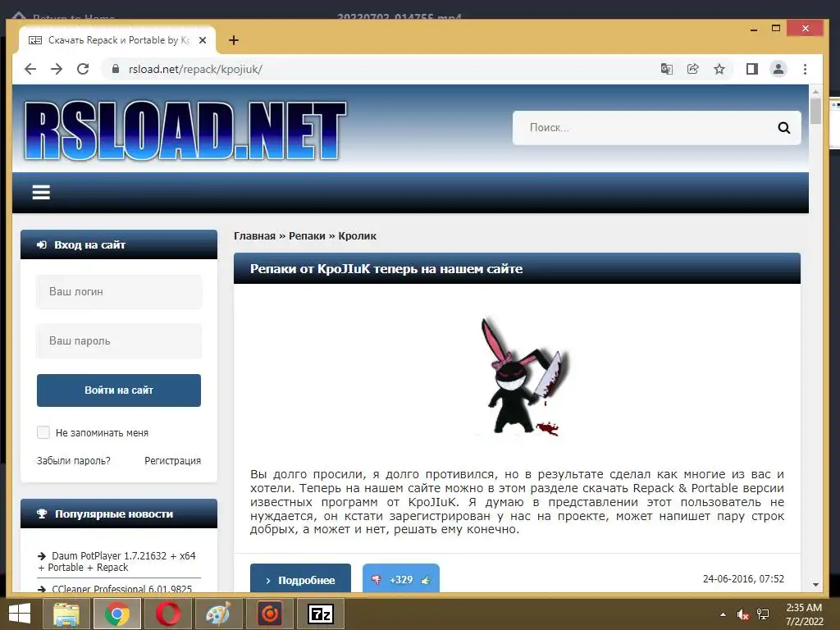Image resolution: width=840 pixels, height=630 pixels.
Task: Click the +329 rating count
Action: click(x=401, y=580)
